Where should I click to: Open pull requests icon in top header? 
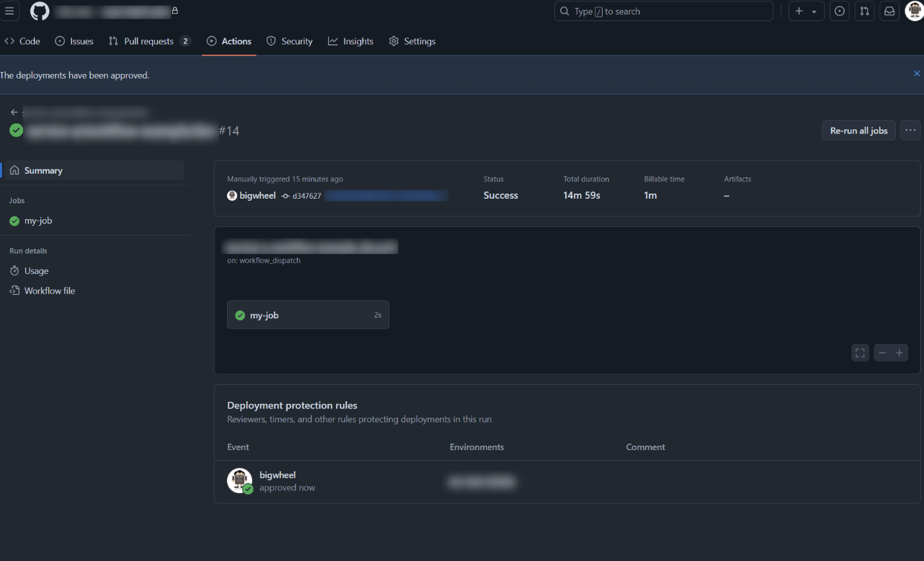tap(865, 11)
